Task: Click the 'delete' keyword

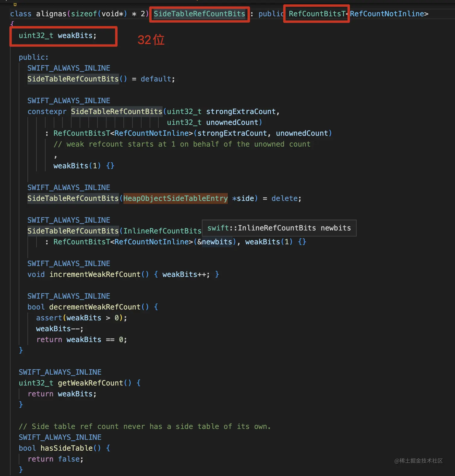Action: (x=285, y=198)
